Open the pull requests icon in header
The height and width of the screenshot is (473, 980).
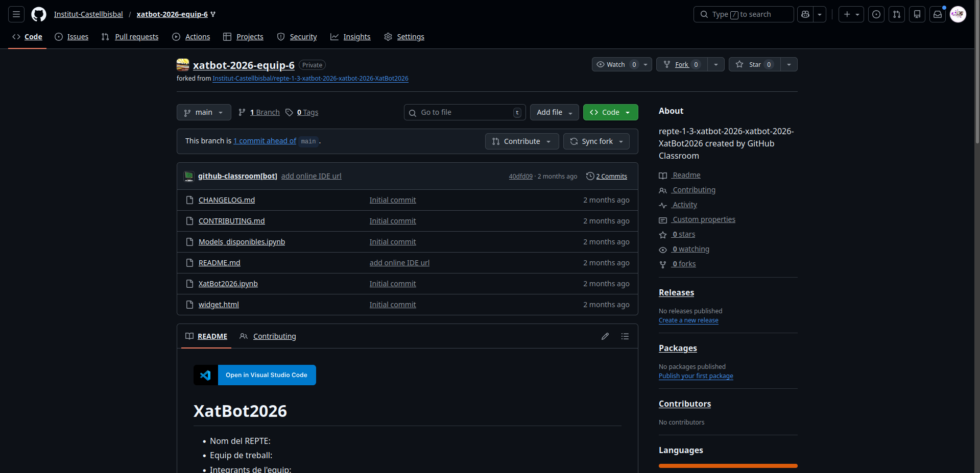pos(897,14)
